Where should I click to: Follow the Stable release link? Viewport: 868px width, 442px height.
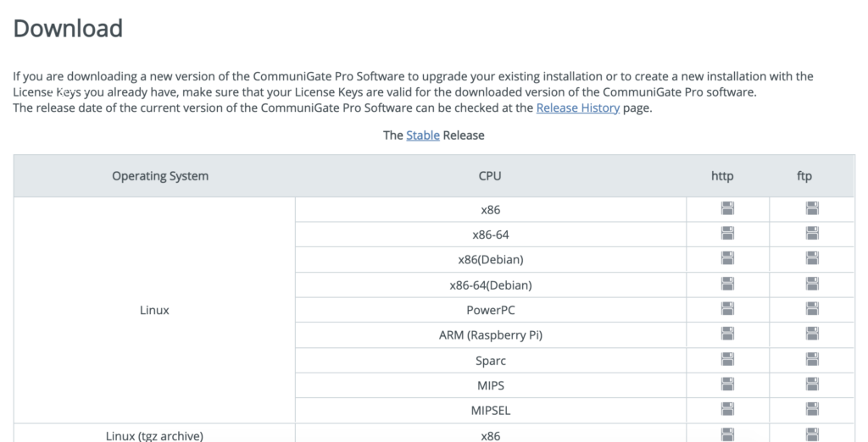pos(422,135)
